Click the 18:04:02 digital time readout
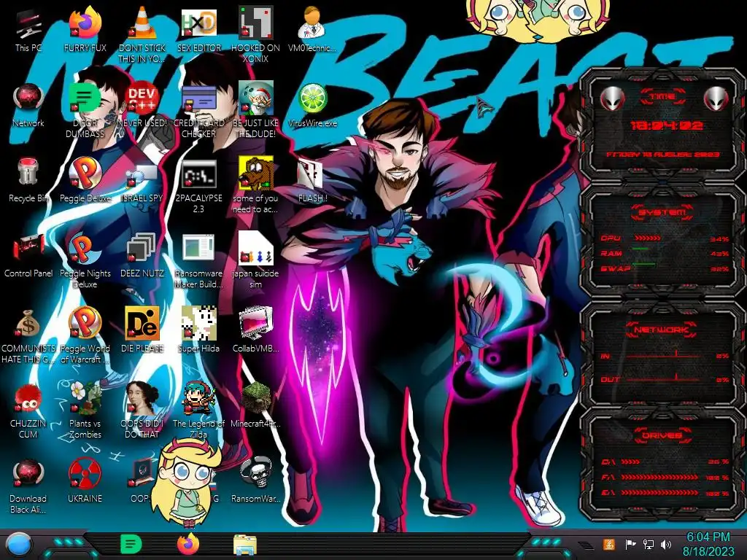747x560 pixels. pyautogui.click(x=665, y=125)
